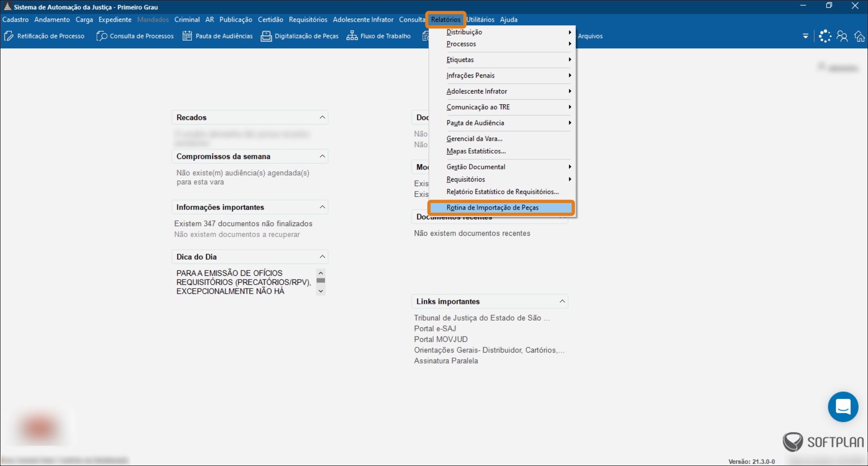The height and width of the screenshot is (466, 868).
Task: Open the AR menu
Action: click(x=210, y=19)
